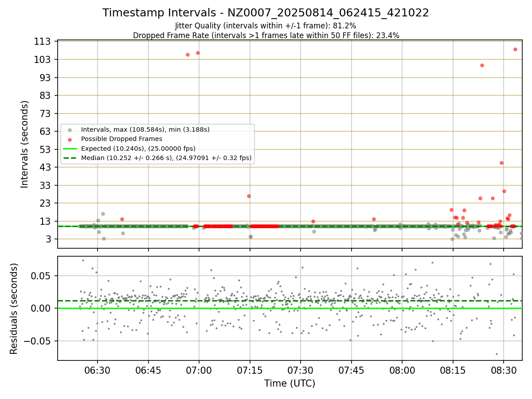
Task: Select the Dropped Frame Rate 23.4% subtitle
Action: 266,35
